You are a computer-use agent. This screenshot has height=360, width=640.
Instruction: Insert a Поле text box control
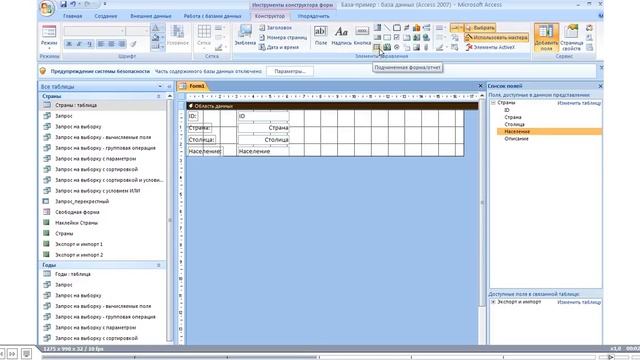pyautogui.click(x=321, y=36)
